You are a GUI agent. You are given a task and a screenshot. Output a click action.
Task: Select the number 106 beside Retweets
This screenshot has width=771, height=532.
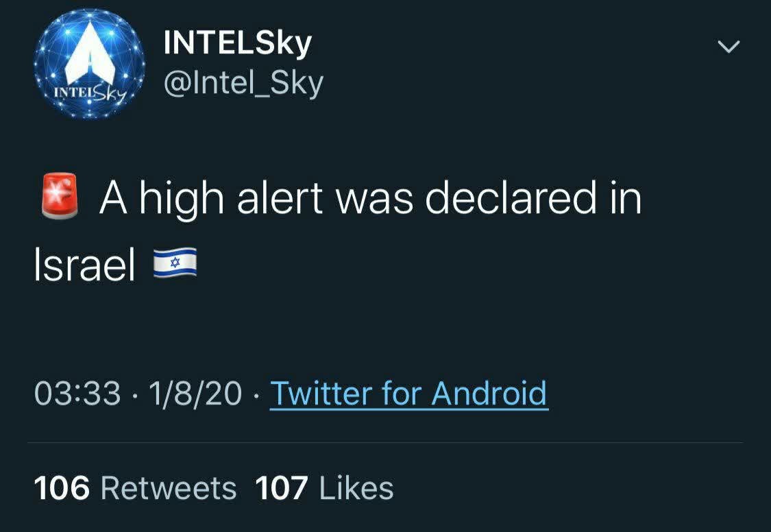tap(62, 488)
